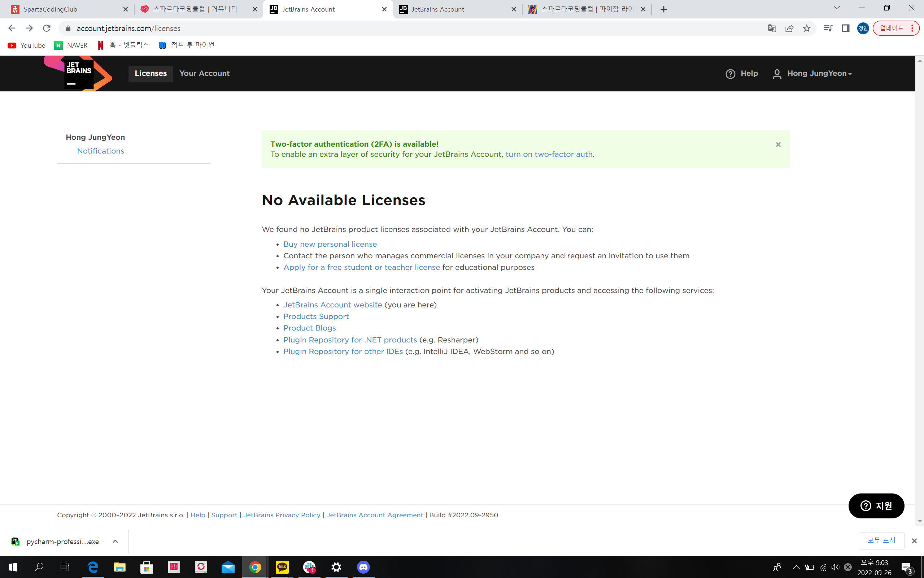Click the share page icon in address bar

point(789,28)
